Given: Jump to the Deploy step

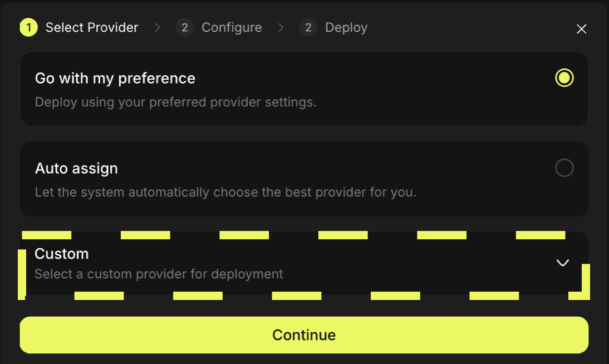Looking at the screenshot, I should pyautogui.click(x=346, y=27).
